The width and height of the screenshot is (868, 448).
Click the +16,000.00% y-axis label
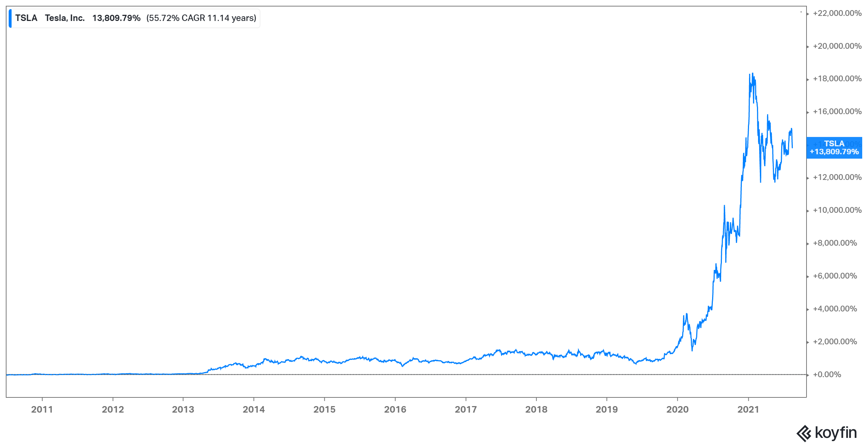pos(837,112)
